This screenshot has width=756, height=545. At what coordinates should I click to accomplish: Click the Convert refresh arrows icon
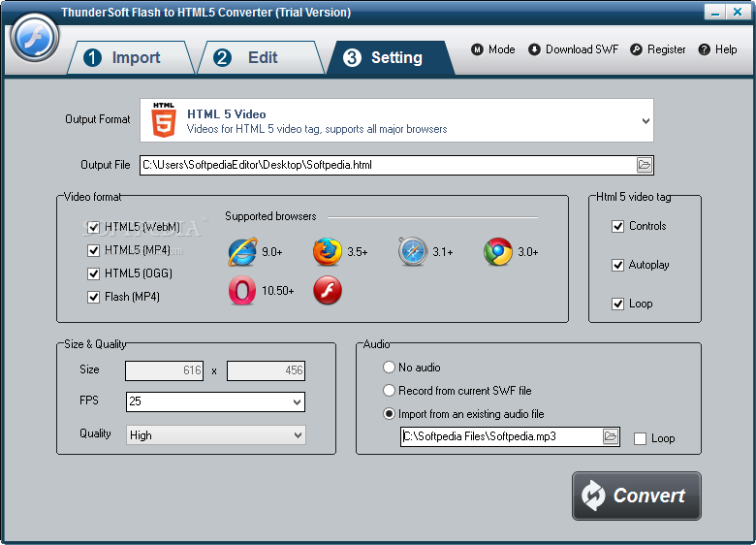coord(593,496)
